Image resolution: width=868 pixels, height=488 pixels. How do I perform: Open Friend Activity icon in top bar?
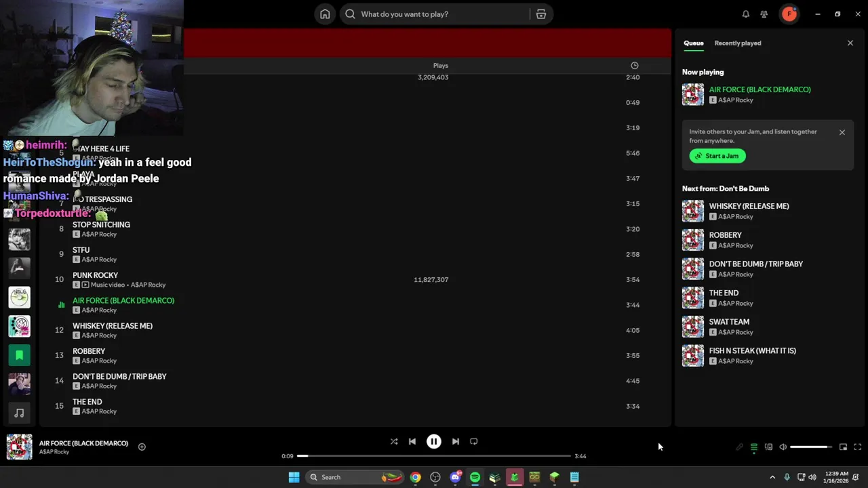[x=764, y=14]
